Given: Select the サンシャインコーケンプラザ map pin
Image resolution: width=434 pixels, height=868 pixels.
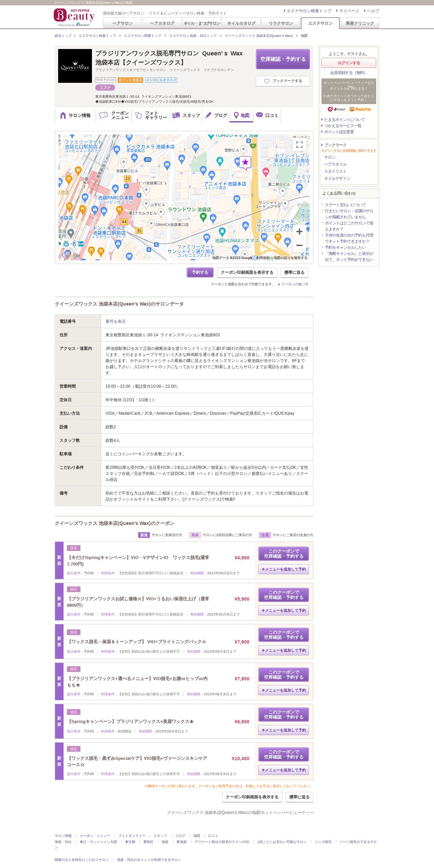Looking at the screenshot, I should [x=285, y=204].
